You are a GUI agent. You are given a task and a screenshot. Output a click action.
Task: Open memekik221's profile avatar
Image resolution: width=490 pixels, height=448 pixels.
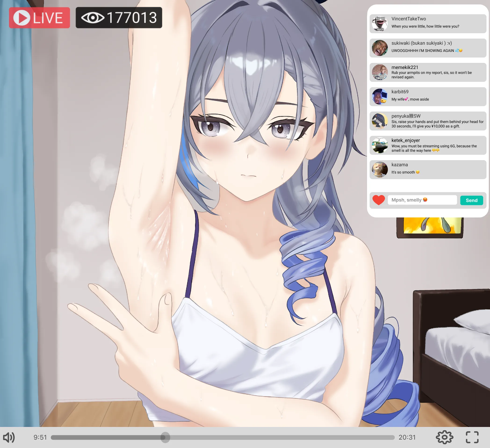[380, 72]
